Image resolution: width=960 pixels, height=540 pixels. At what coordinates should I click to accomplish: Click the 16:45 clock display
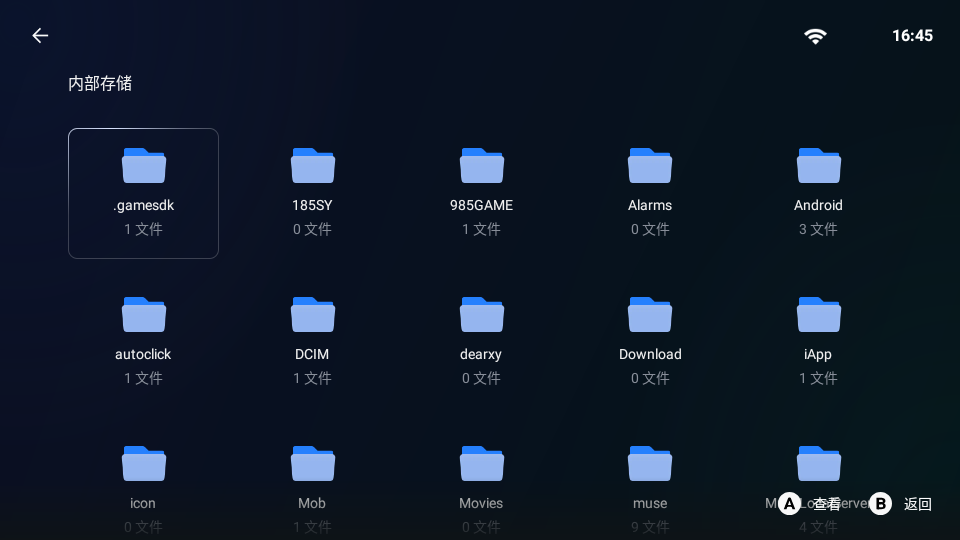tap(912, 36)
